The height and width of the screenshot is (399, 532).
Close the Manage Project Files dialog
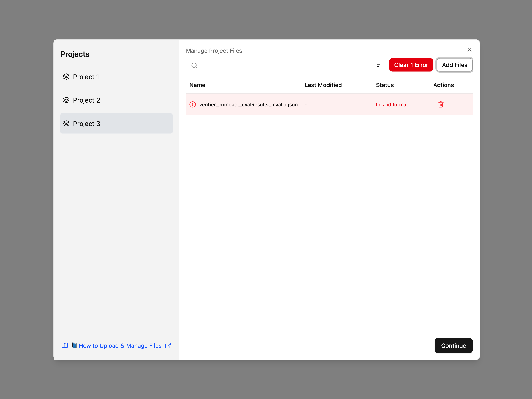tap(469, 50)
